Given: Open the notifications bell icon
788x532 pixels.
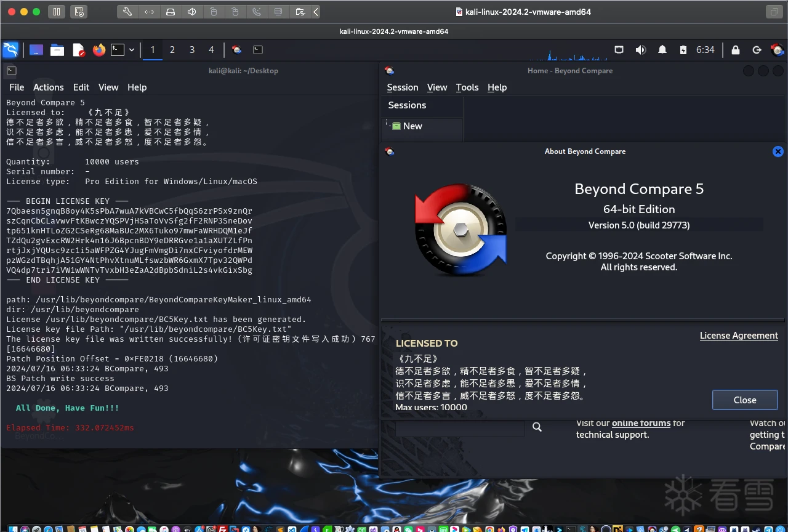Looking at the screenshot, I should pos(662,50).
